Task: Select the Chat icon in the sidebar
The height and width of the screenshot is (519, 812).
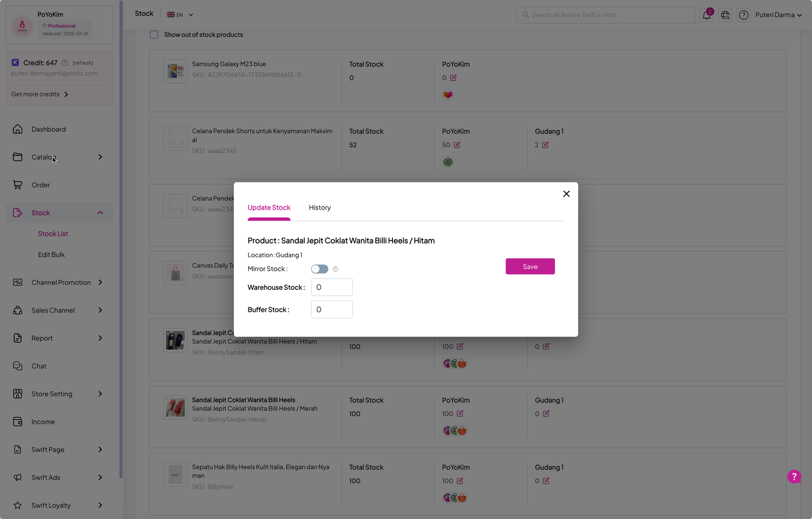Action: pos(18,366)
